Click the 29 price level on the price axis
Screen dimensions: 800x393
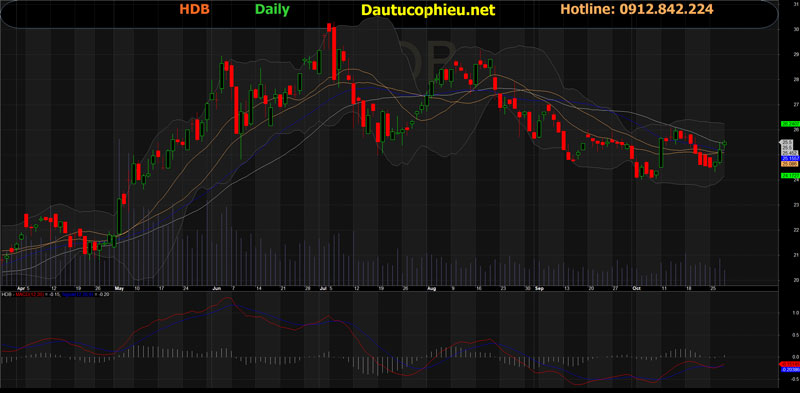point(795,54)
